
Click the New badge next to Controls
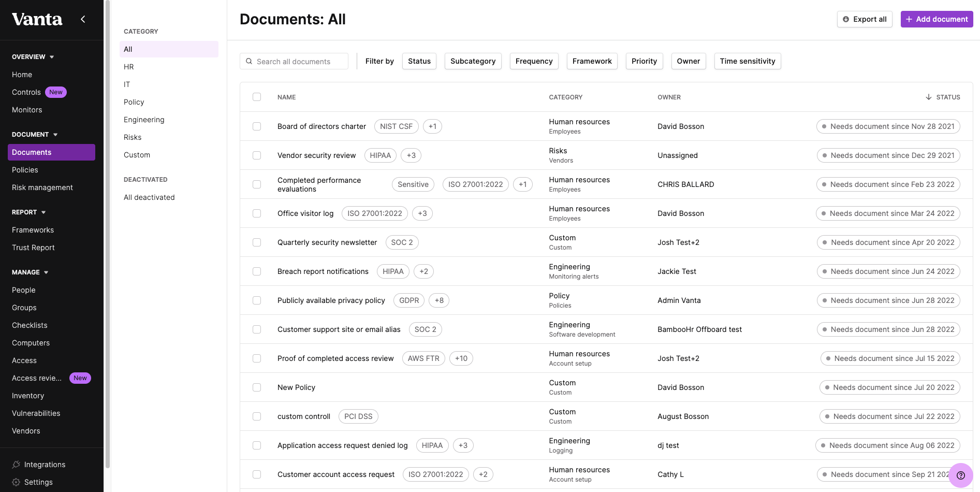point(56,92)
